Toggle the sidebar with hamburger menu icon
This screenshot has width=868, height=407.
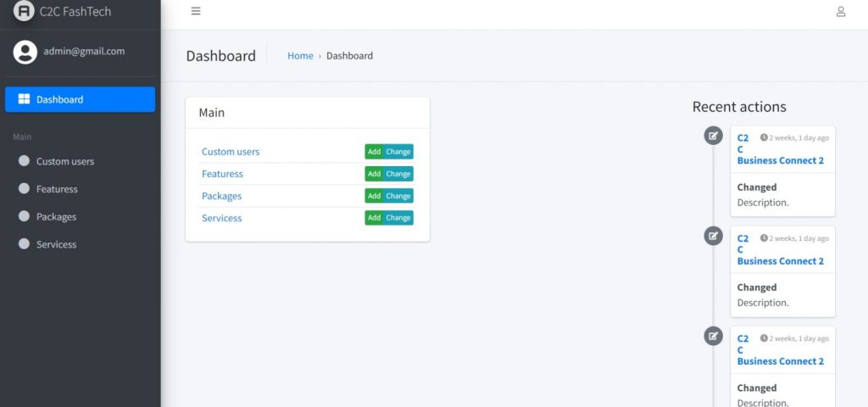(196, 12)
